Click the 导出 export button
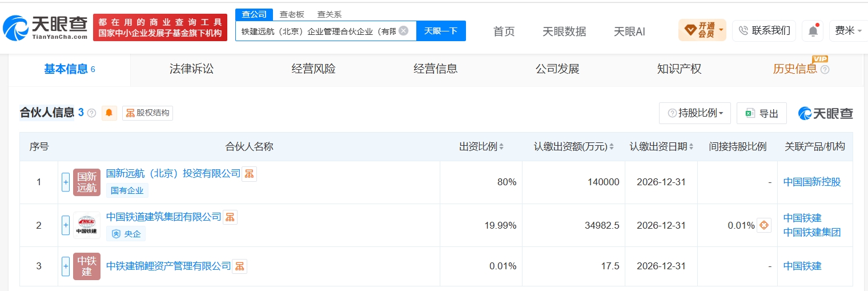Viewport: 868px width, 291px height. (x=762, y=113)
